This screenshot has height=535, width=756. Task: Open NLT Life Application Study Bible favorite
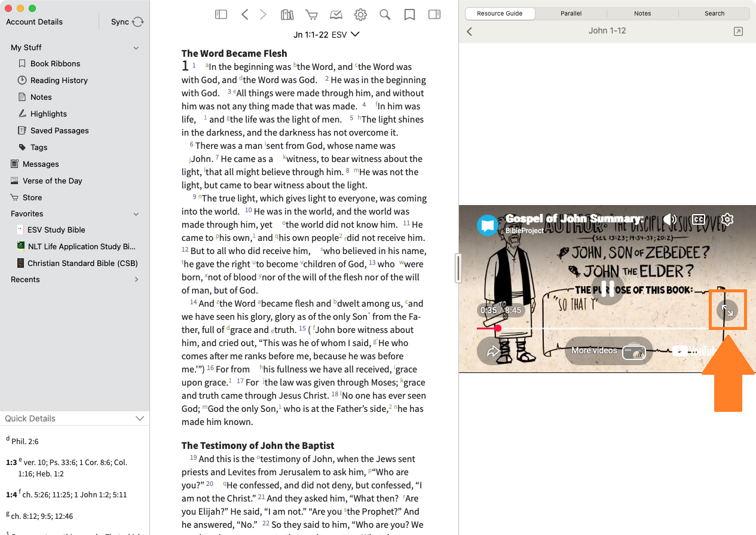coord(81,246)
